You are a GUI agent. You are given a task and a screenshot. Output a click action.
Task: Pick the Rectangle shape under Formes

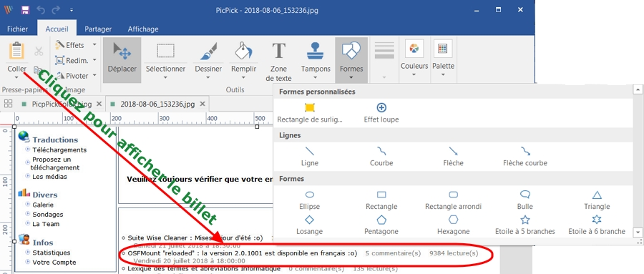381,200
